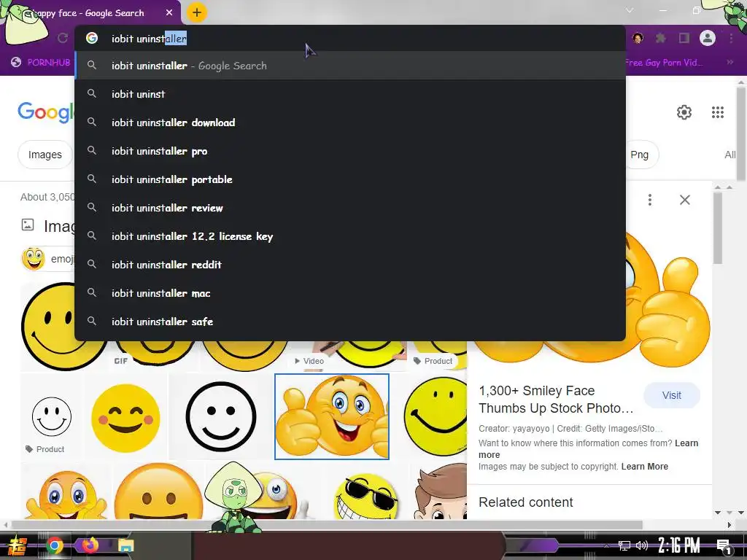Select suggestion 'iobit uninstaller - Google Search'
This screenshot has width=747, height=560.
coord(350,66)
